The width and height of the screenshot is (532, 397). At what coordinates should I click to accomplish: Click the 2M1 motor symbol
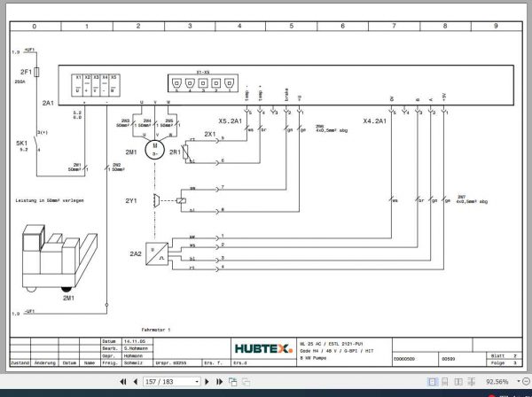[x=155, y=149]
